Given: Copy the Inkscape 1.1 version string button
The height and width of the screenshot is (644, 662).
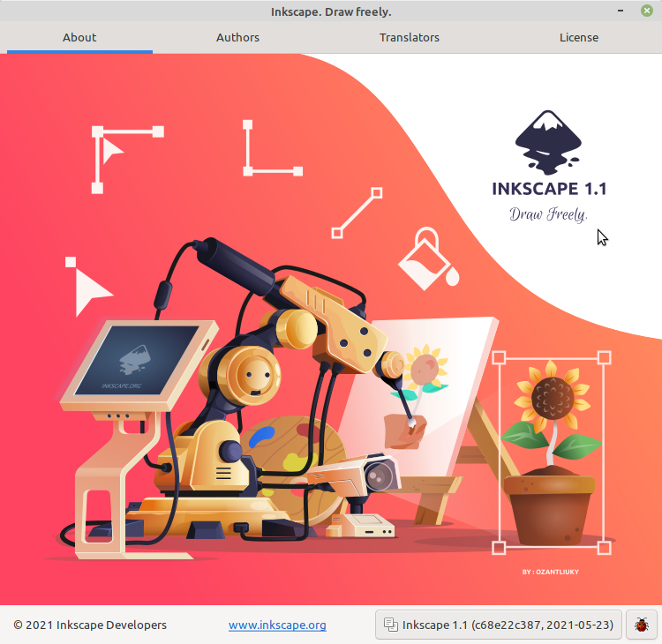Looking at the screenshot, I should coord(498,625).
